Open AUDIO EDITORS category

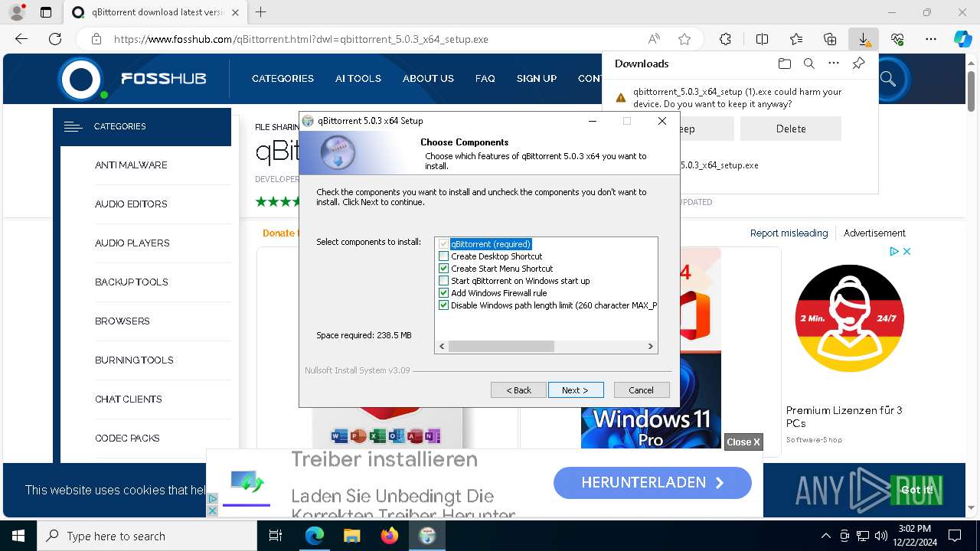coord(131,204)
